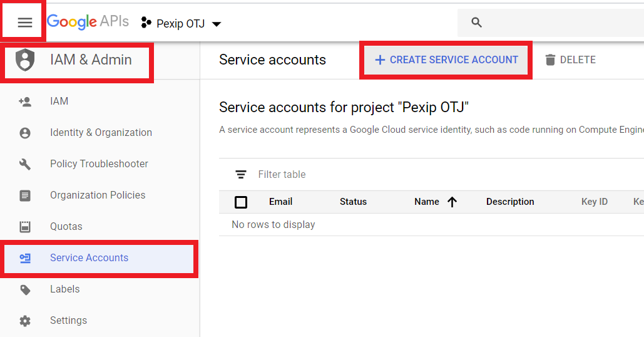Viewport: 644px width, 337px height.
Task: Toggle the select-all rows checkbox
Action: click(x=241, y=202)
